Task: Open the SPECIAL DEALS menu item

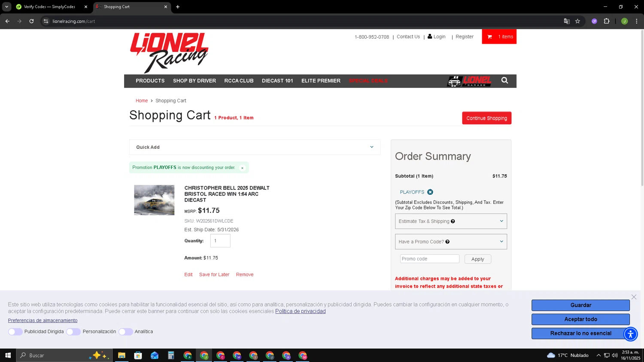Action: [368, 81]
